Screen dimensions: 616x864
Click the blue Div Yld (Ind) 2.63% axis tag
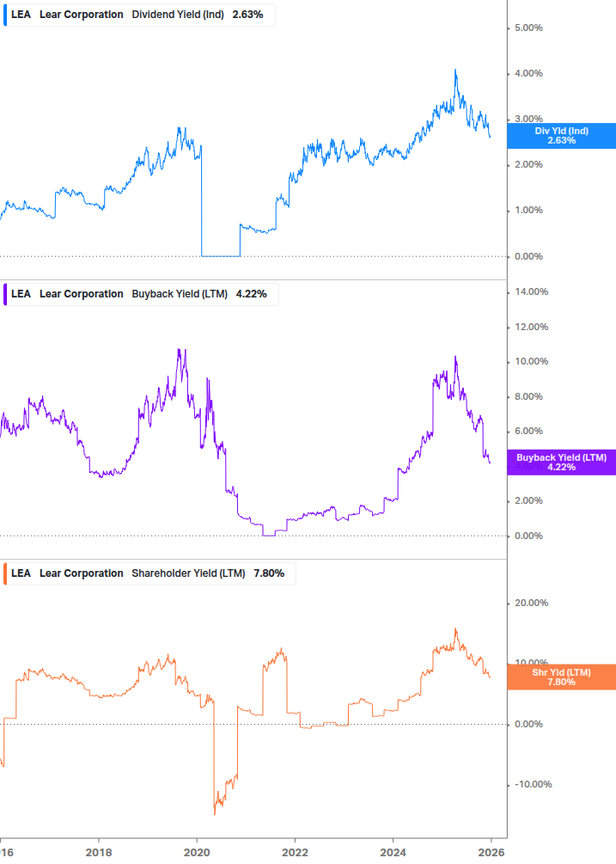(561, 136)
